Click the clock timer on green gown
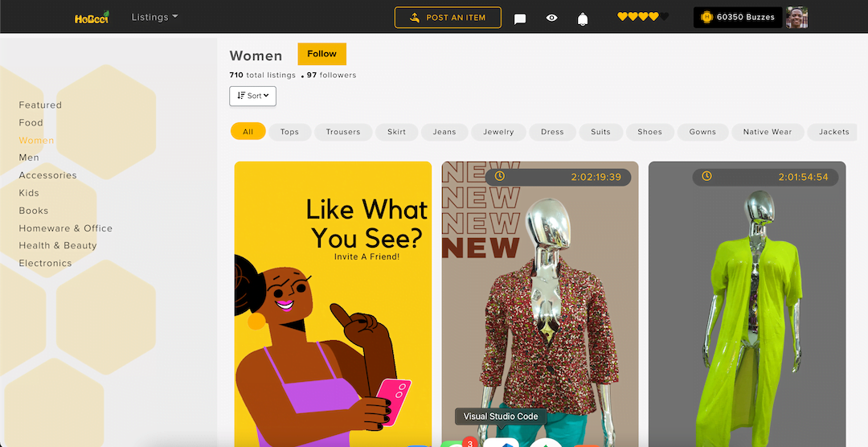The width and height of the screenshot is (868, 447). coord(707,176)
